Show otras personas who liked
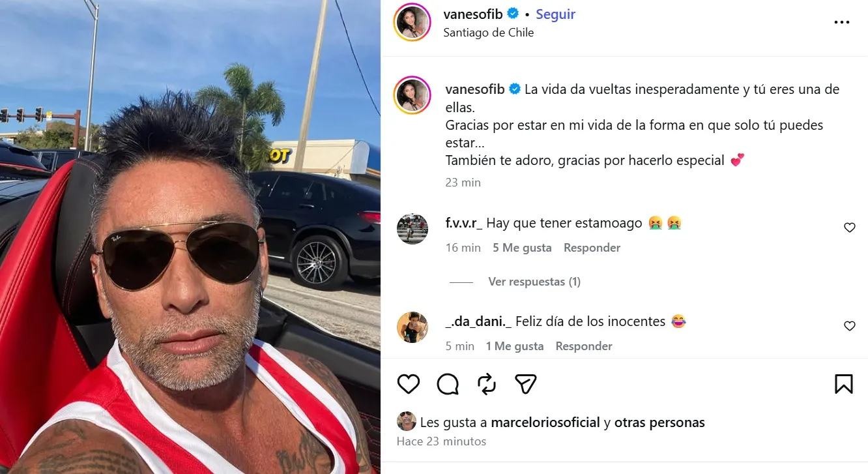The width and height of the screenshot is (868, 474). pyautogui.click(x=659, y=422)
